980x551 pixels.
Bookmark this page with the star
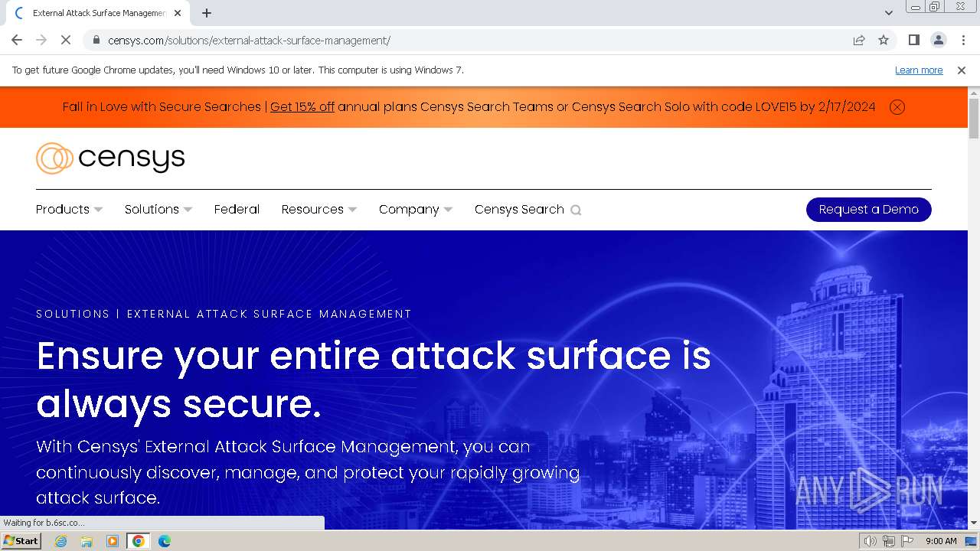pyautogui.click(x=884, y=40)
